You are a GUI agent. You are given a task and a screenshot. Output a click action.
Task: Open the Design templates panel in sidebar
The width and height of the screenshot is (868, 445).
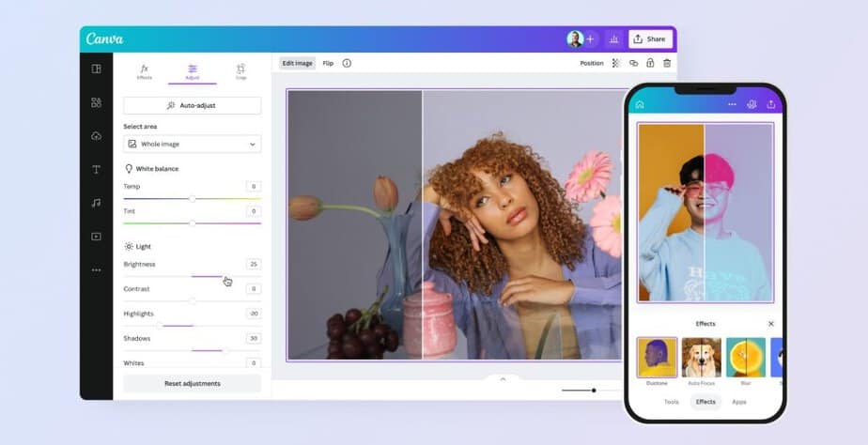point(97,69)
